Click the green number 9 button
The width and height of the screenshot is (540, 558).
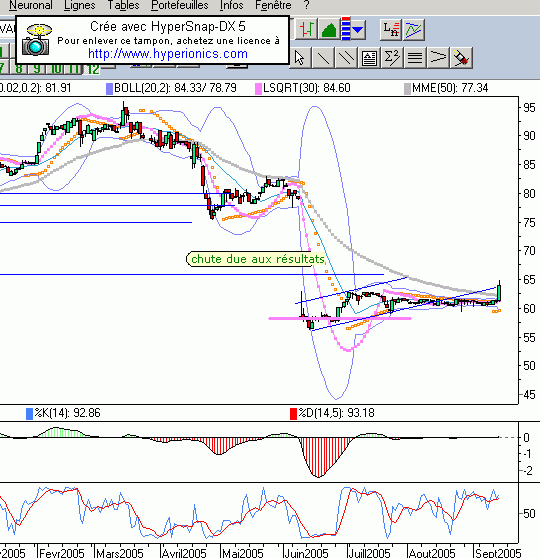36,68
